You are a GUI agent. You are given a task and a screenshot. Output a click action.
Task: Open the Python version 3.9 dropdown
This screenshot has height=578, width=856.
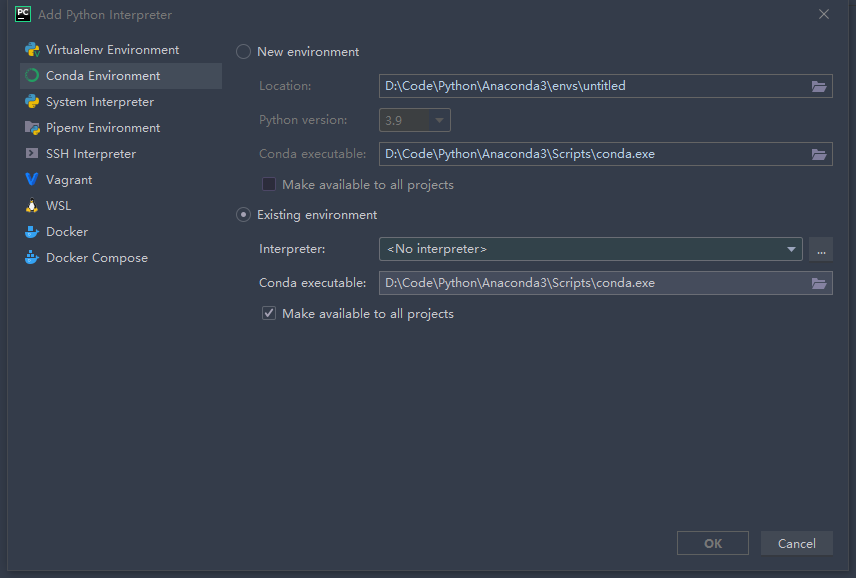pos(415,120)
